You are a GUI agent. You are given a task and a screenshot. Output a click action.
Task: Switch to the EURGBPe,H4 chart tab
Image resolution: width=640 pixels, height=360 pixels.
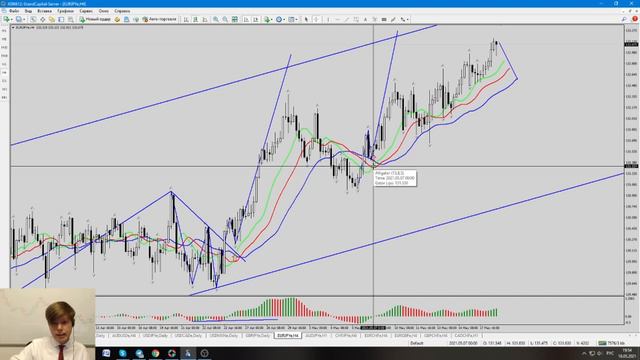(x=406, y=336)
